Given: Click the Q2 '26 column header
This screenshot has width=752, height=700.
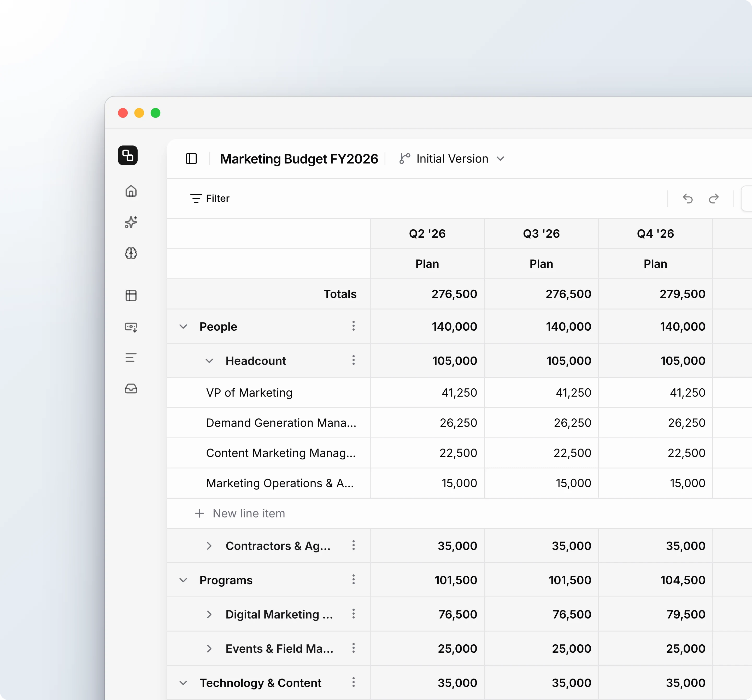Looking at the screenshot, I should 427,234.
